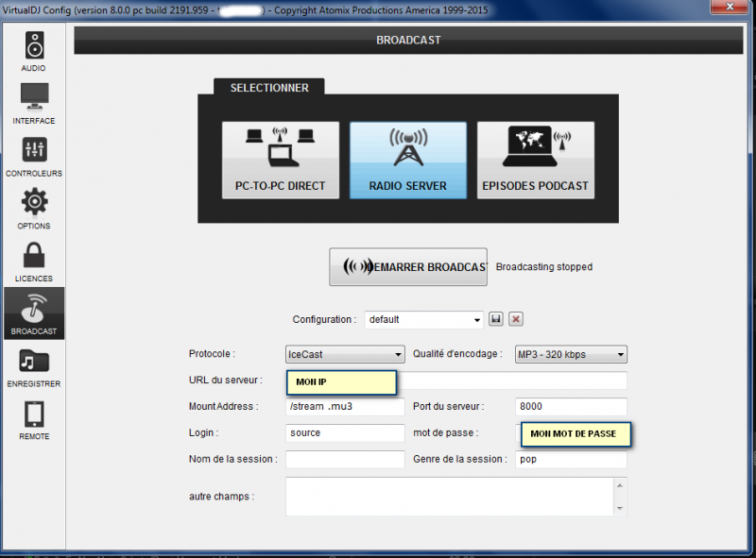Save configuration with the floppy disk icon
The width and height of the screenshot is (756, 558).
(496, 319)
